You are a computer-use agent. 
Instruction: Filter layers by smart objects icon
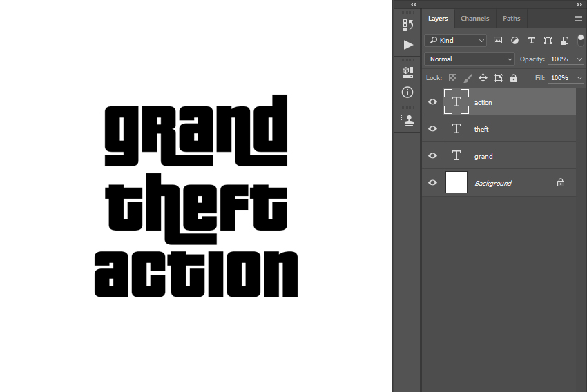[564, 41]
